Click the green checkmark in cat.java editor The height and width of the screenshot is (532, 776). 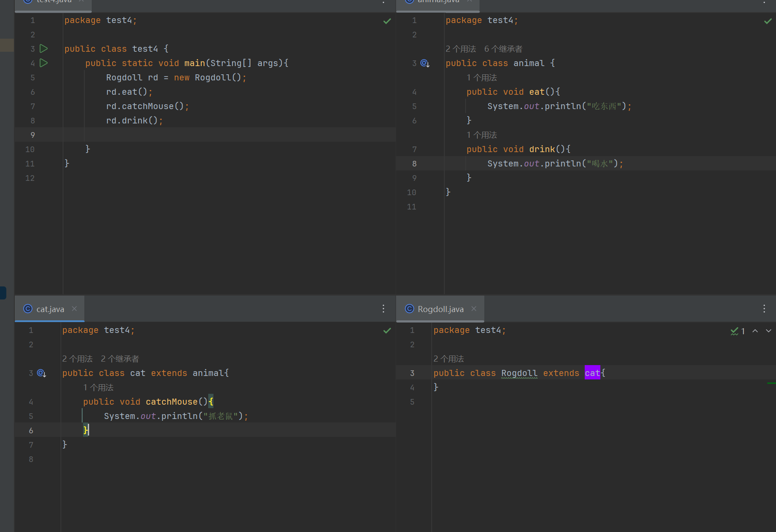(387, 331)
